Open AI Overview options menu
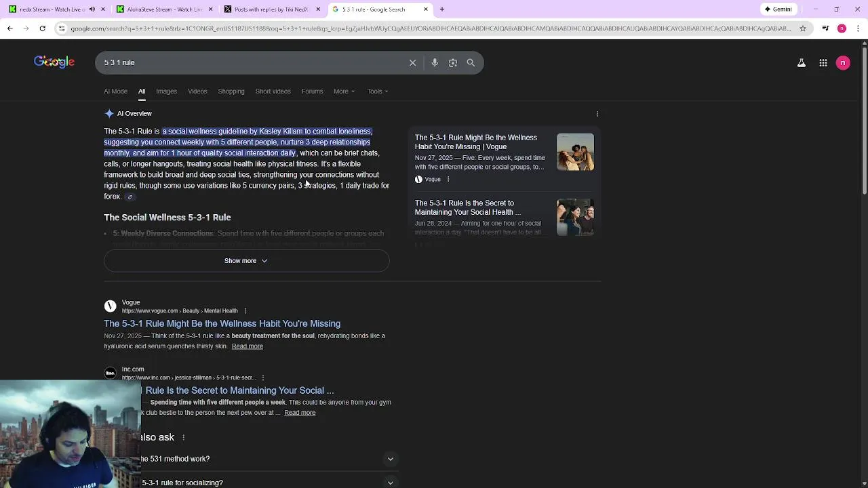This screenshot has width=868, height=488. pyautogui.click(x=597, y=114)
